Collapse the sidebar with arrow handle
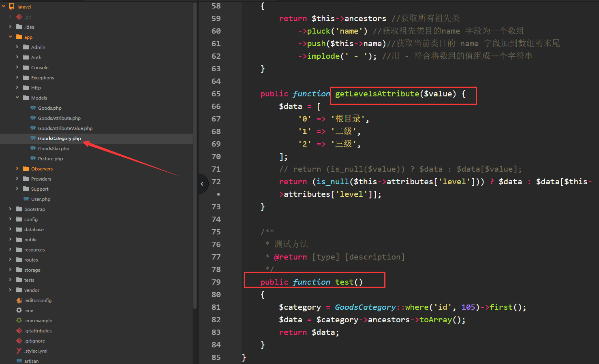Screen dimensions: 599x364 [203, 184]
